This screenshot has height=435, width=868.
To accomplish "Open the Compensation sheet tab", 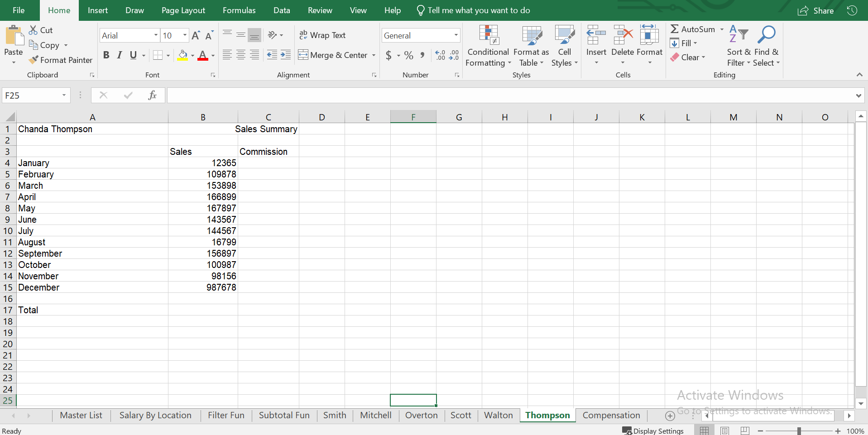I will pyautogui.click(x=611, y=415).
